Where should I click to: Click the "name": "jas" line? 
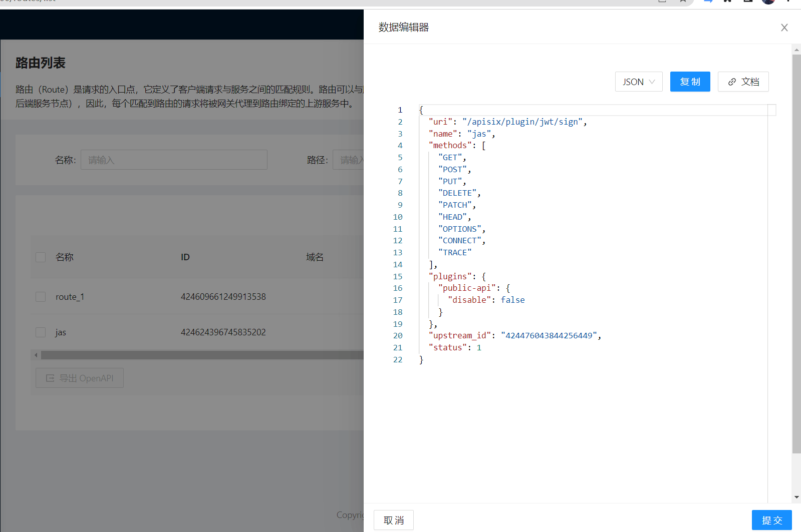[462, 134]
